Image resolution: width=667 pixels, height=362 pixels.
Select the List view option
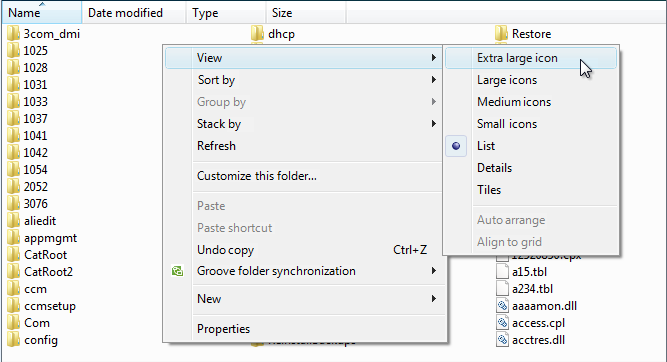coord(530,146)
